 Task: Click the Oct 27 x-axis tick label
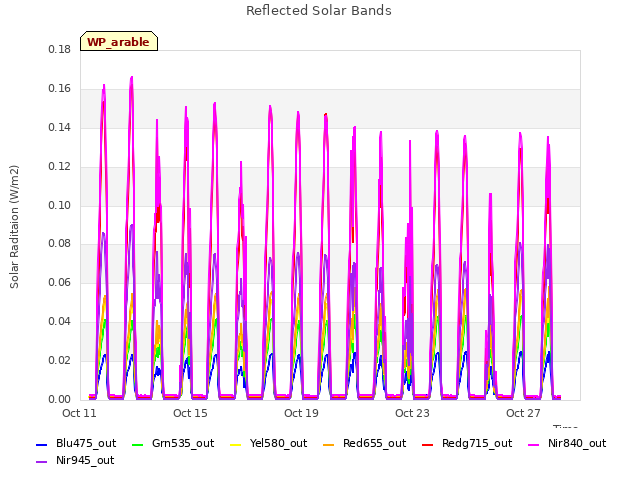pos(523,413)
